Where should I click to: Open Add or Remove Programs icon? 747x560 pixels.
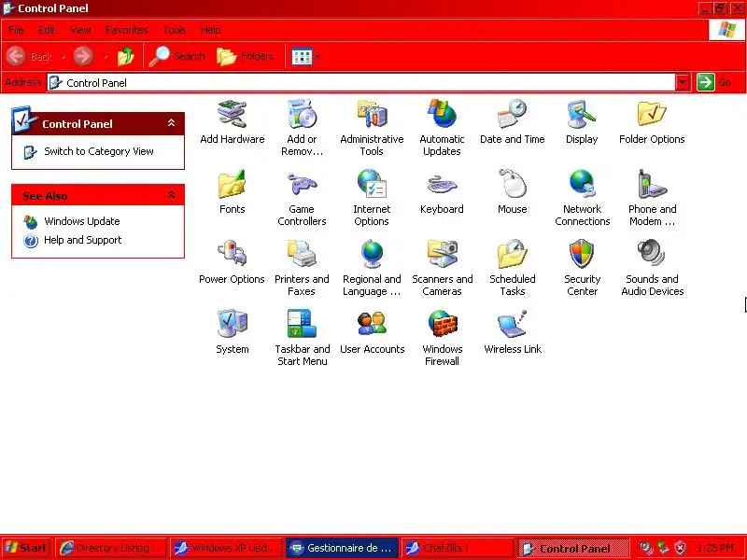302,128
